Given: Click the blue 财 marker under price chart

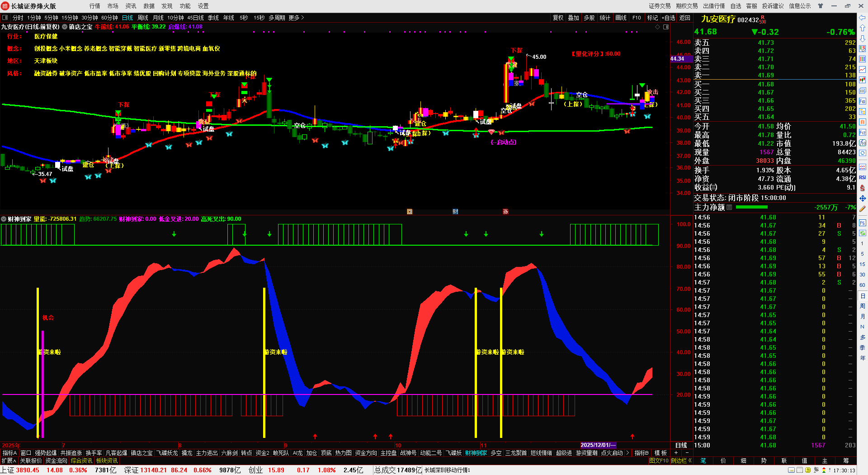Looking at the screenshot, I should pyautogui.click(x=455, y=212).
